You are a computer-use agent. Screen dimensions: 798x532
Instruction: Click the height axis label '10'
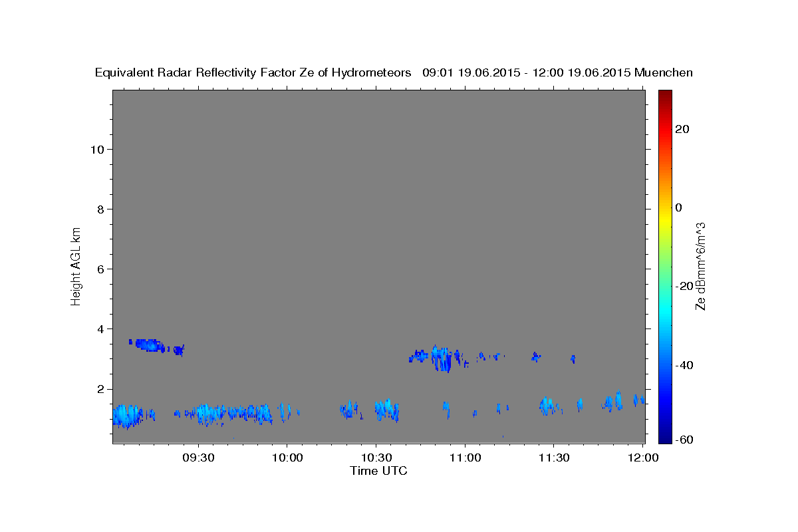[x=99, y=150]
